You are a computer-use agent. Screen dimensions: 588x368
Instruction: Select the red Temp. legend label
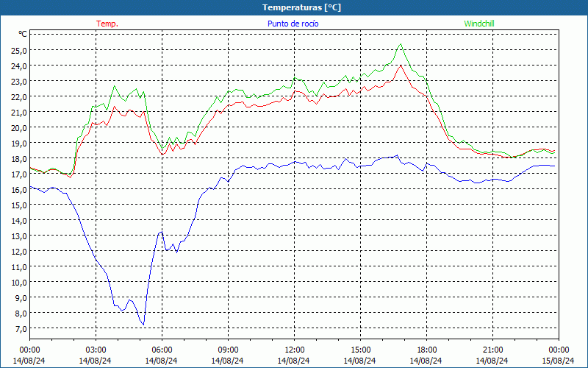pyautogui.click(x=107, y=24)
